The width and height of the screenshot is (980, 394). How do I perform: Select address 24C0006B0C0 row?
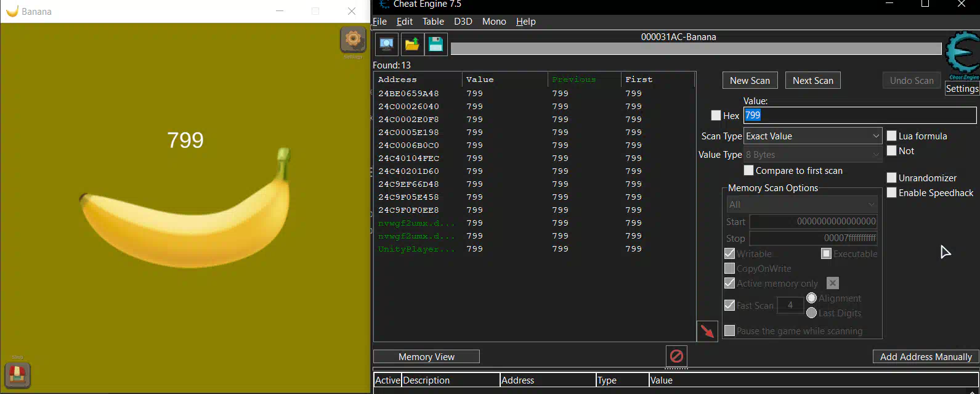coord(535,146)
